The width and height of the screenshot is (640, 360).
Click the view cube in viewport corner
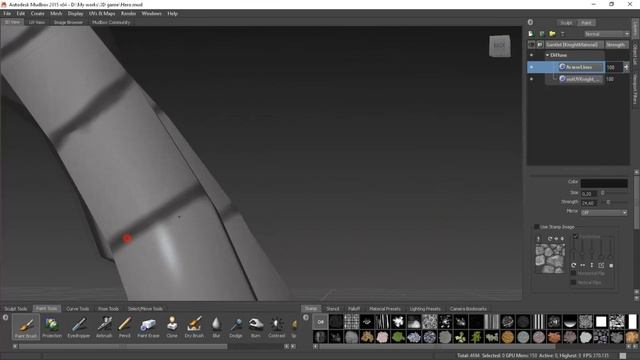point(500,46)
